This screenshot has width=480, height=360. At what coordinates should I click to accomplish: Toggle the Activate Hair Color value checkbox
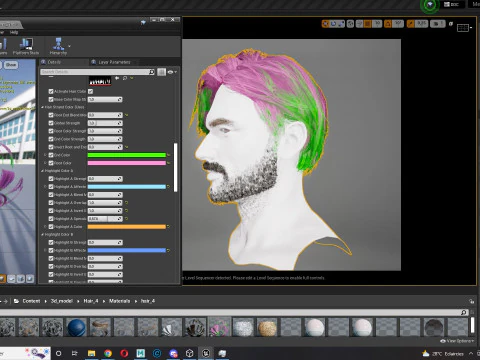click(91, 91)
